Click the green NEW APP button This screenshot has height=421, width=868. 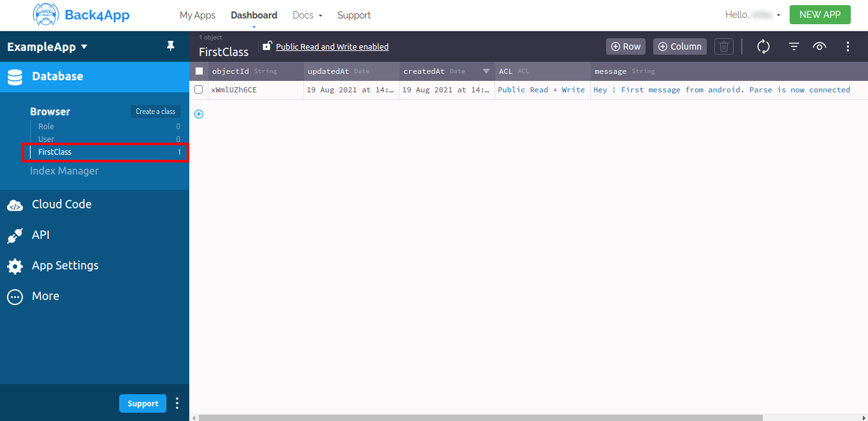coord(820,15)
